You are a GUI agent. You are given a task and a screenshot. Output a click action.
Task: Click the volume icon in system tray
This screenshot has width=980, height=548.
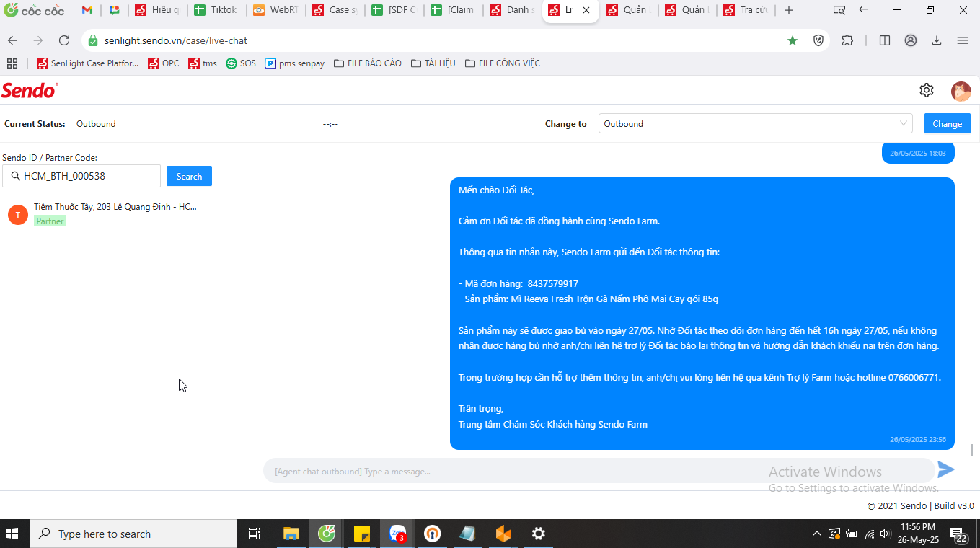(886, 534)
